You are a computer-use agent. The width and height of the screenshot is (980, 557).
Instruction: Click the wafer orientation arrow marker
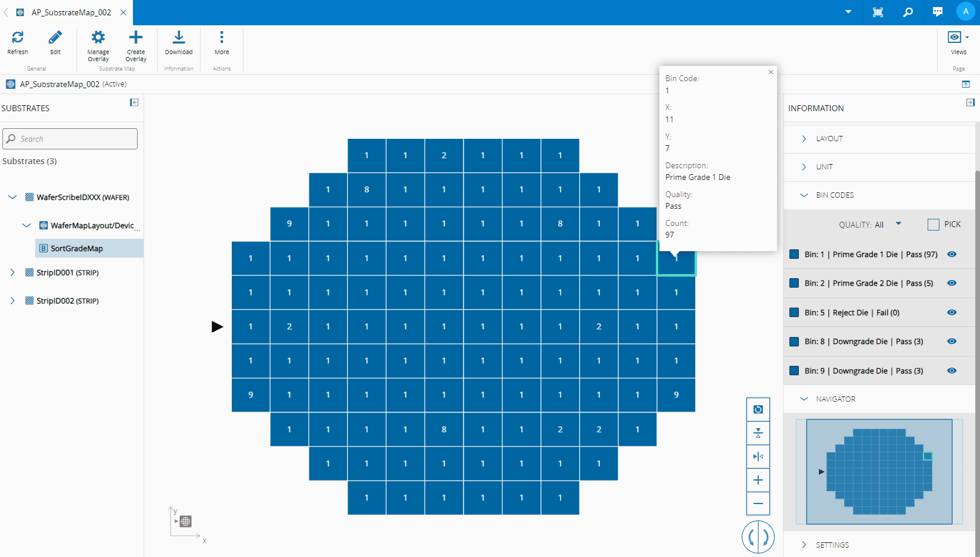coord(218,326)
